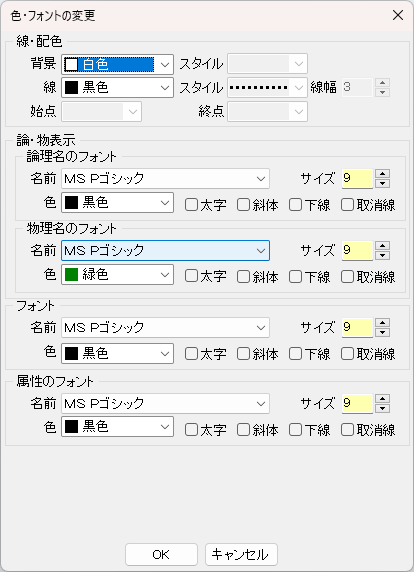Enable 下線 for 属性のフォント
This screenshot has height=572, width=414.
[x=310, y=430]
